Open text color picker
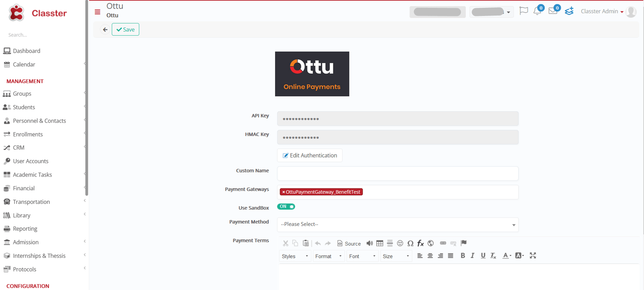This screenshot has width=644, height=290. (507, 256)
